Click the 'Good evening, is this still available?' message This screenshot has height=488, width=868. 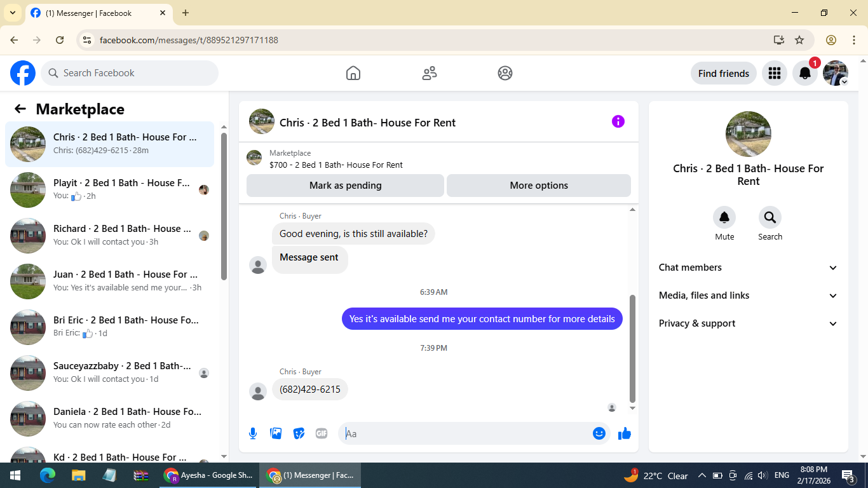point(353,234)
